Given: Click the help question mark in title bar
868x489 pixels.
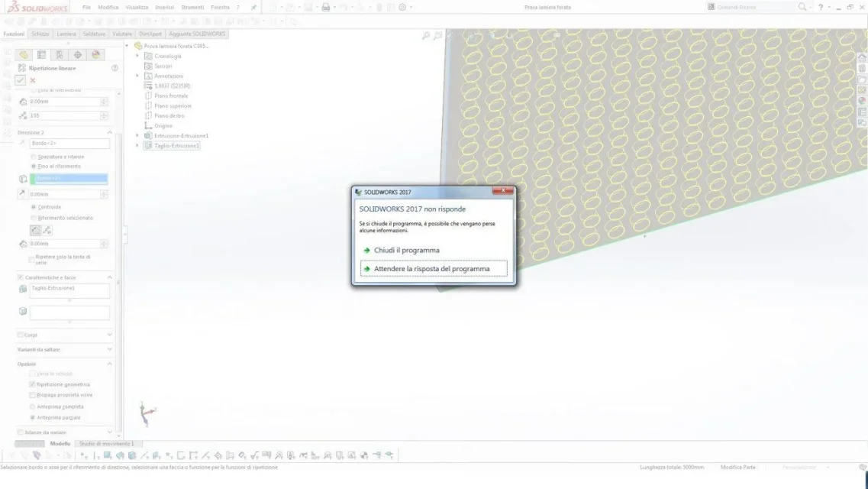Looking at the screenshot, I should (x=821, y=7).
